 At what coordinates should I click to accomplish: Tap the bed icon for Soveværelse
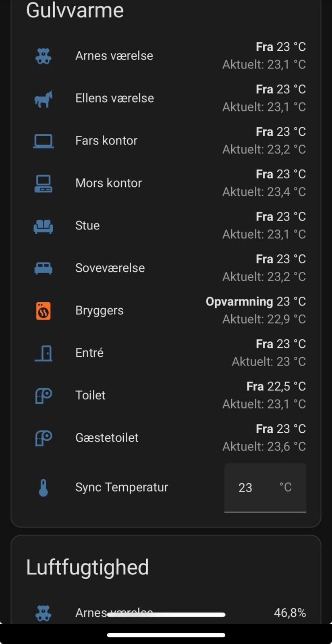(x=44, y=268)
